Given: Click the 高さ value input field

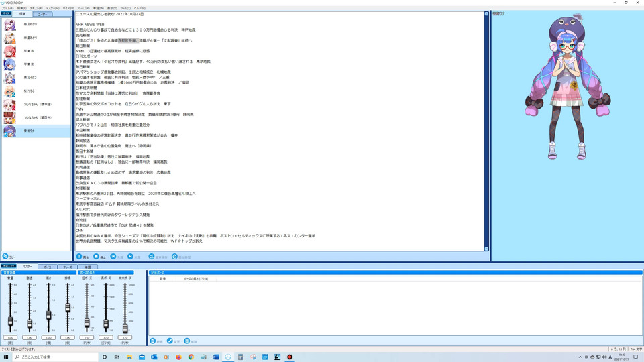Looking at the screenshot, I should (48, 337).
